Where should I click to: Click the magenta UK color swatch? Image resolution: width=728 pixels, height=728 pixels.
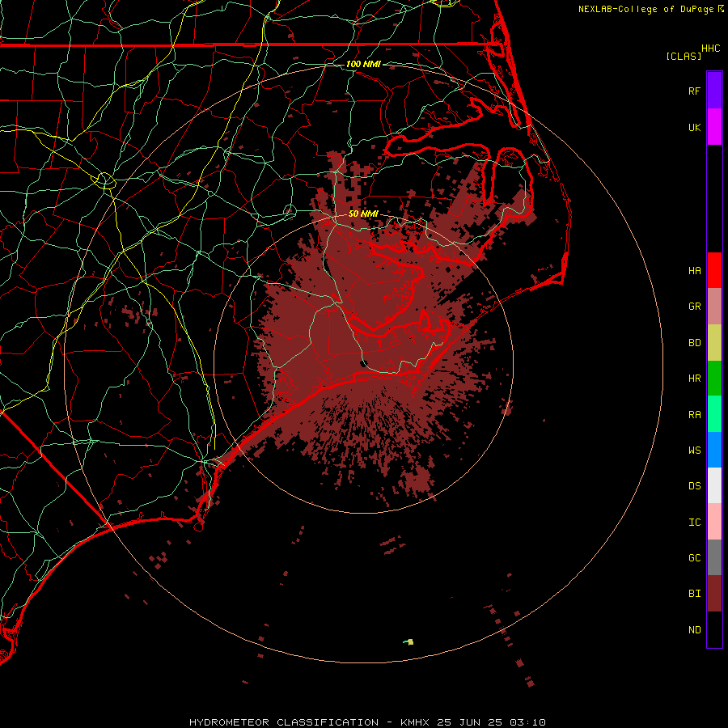[714, 127]
